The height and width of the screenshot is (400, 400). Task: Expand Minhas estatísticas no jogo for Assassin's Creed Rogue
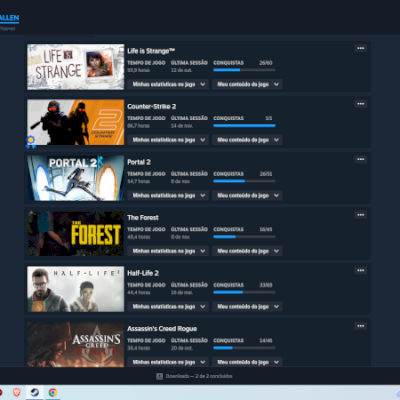pyautogui.click(x=168, y=362)
